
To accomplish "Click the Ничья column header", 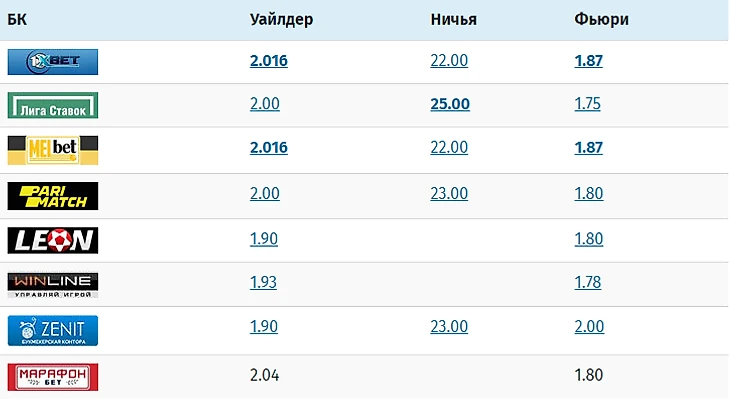I will (453, 20).
